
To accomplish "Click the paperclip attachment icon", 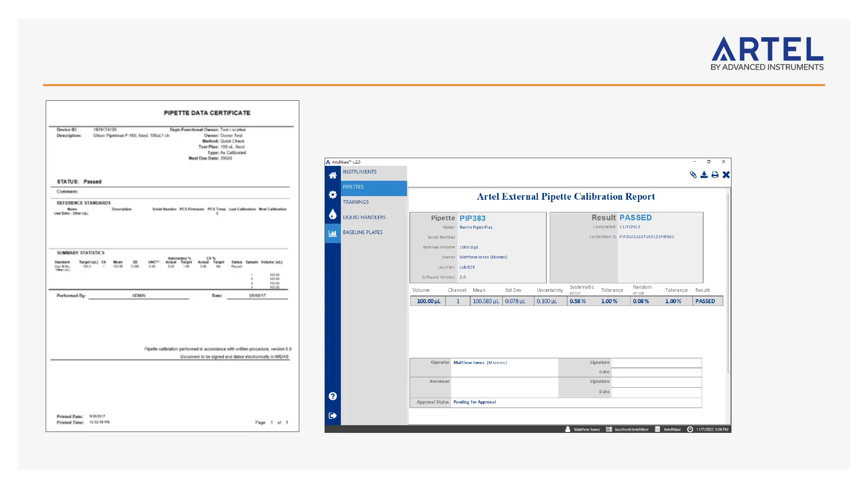I will pyautogui.click(x=693, y=175).
